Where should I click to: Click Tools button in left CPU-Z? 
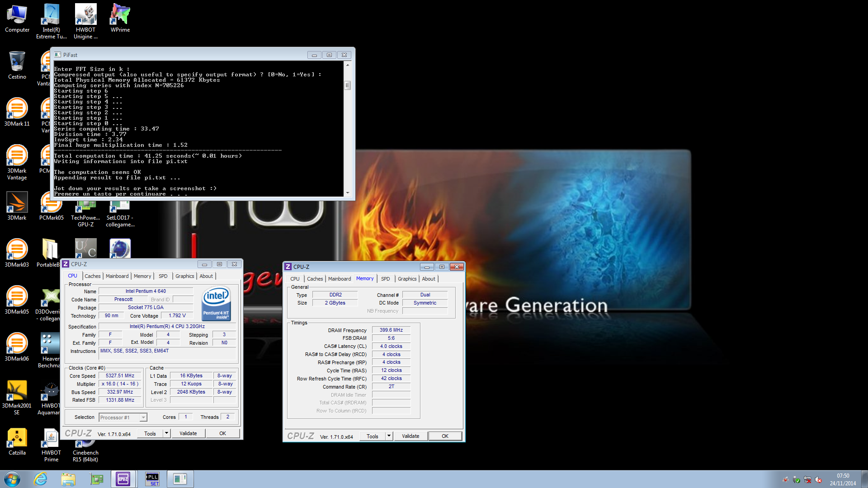pos(150,433)
